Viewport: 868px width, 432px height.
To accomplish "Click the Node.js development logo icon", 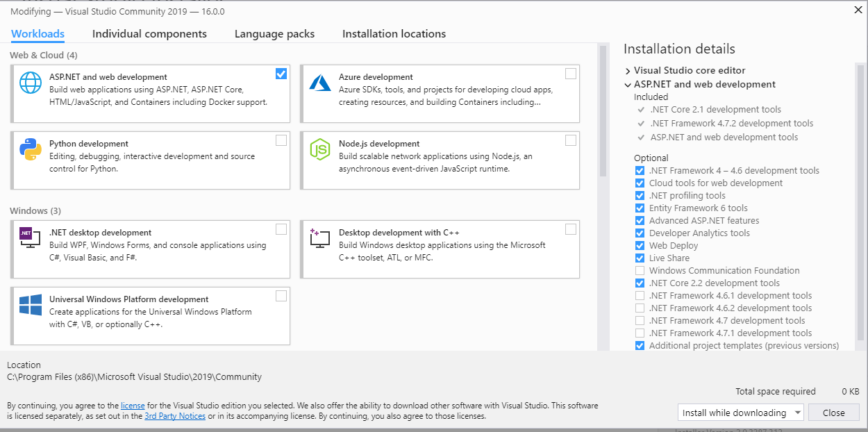I will [320, 149].
